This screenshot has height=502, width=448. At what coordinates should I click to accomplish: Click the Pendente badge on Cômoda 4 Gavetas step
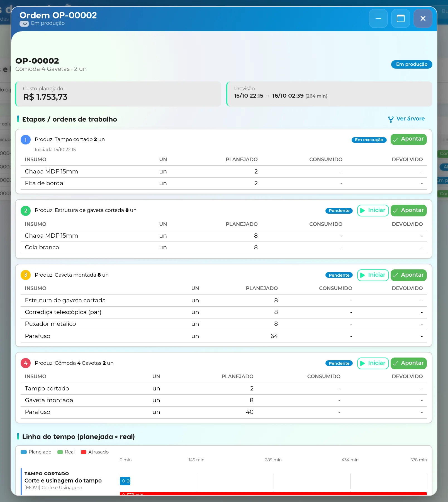pos(339,363)
